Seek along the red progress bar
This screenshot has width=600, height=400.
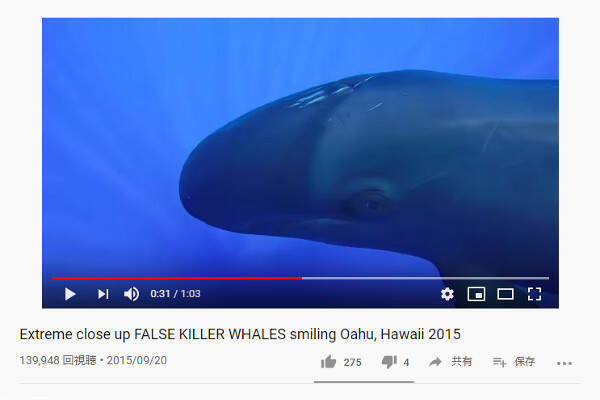point(177,278)
